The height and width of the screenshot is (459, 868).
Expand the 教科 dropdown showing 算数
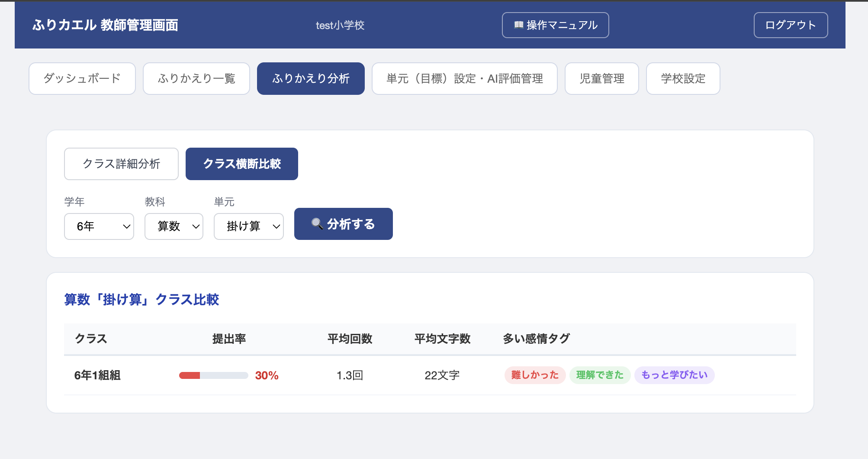click(174, 226)
